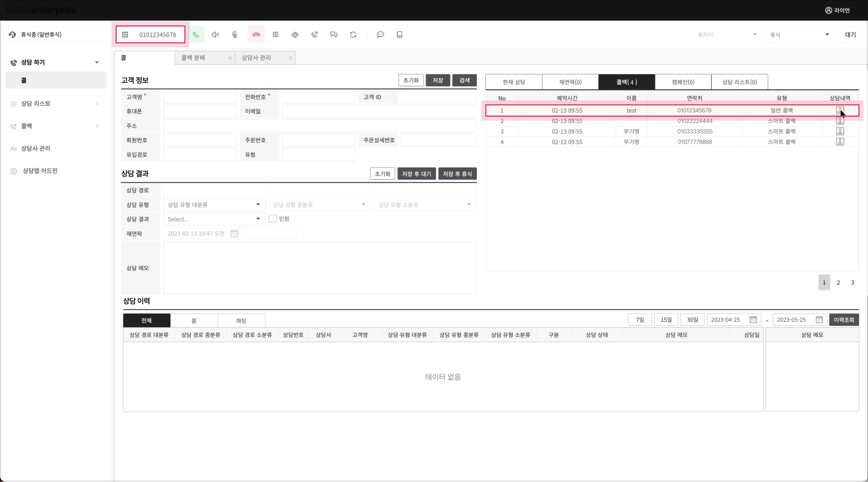868x482 pixels.
Task: Open the consultation history icon for row 3
Action: click(x=840, y=131)
